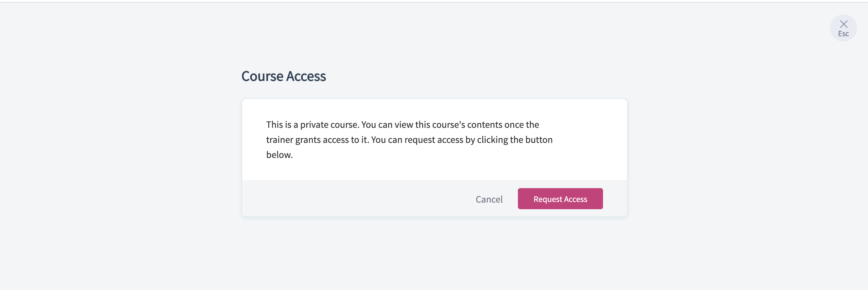Screen dimensions: 868x290
Task: Click the words "the button" in the message
Action: [x=531, y=140]
